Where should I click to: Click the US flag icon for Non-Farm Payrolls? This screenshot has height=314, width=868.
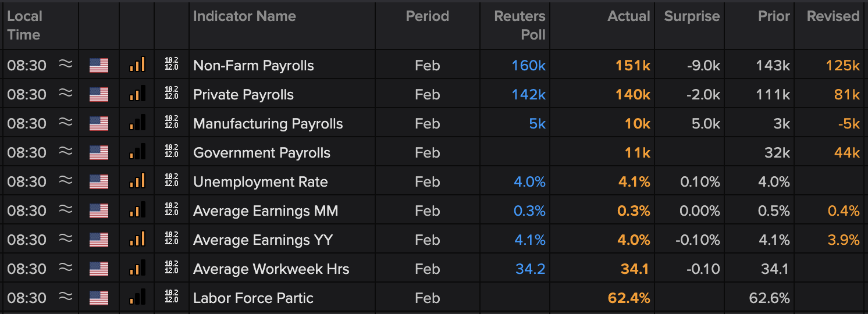tap(99, 65)
